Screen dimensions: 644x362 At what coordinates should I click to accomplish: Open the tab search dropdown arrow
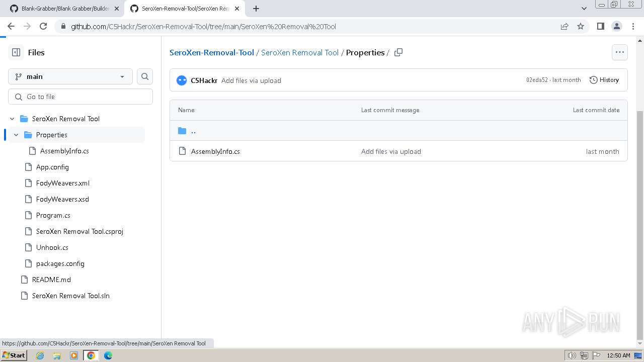[x=584, y=9]
